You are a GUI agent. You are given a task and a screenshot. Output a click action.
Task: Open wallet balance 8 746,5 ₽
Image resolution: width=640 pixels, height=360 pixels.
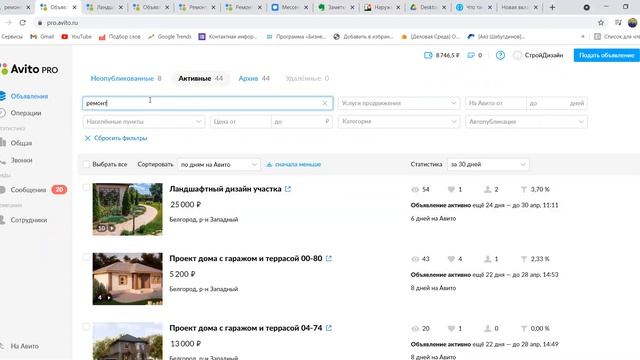tap(442, 55)
